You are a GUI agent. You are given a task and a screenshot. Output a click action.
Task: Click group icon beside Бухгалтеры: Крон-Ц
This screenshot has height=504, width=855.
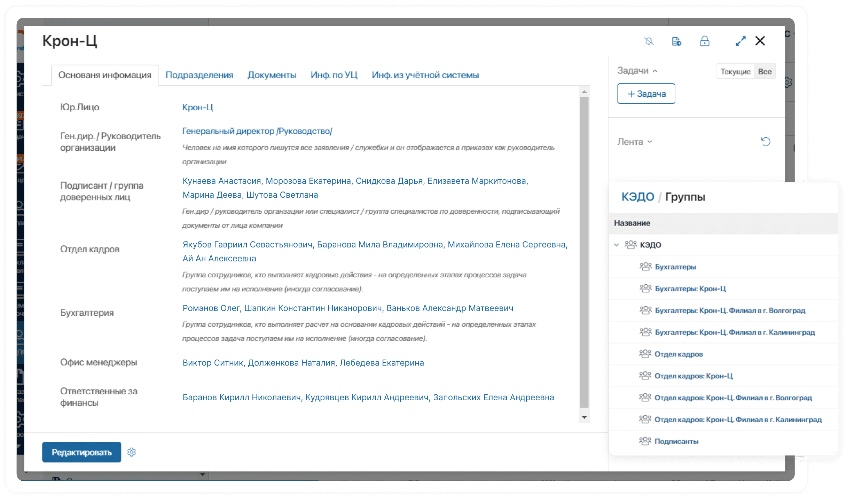[645, 288]
